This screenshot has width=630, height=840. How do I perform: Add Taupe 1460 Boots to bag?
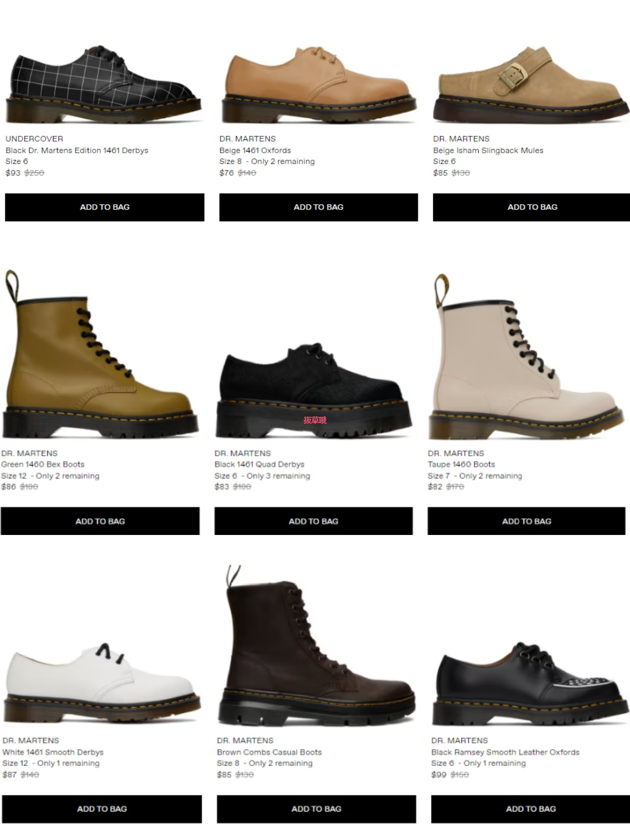click(527, 521)
